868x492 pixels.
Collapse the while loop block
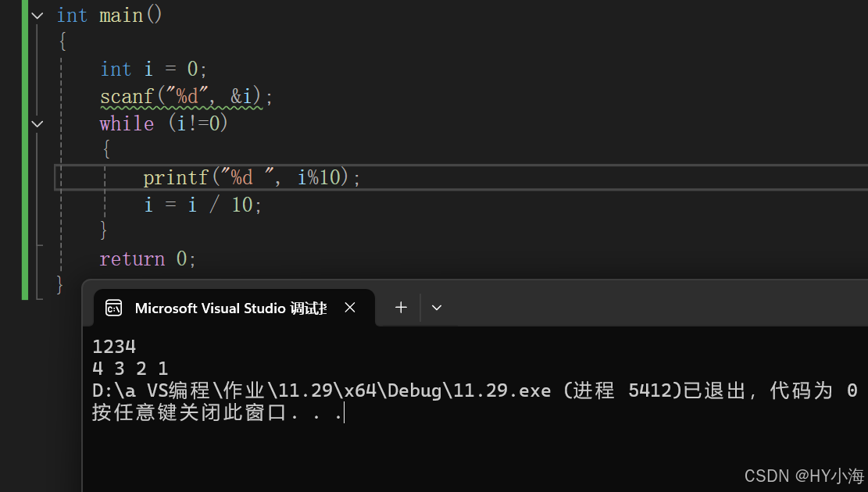tap(37, 123)
